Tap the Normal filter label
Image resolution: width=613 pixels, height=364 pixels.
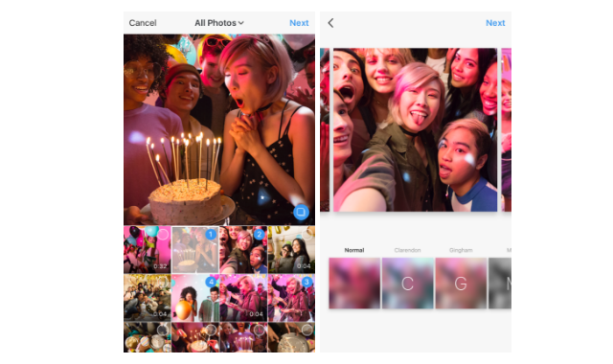coord(354,250)
